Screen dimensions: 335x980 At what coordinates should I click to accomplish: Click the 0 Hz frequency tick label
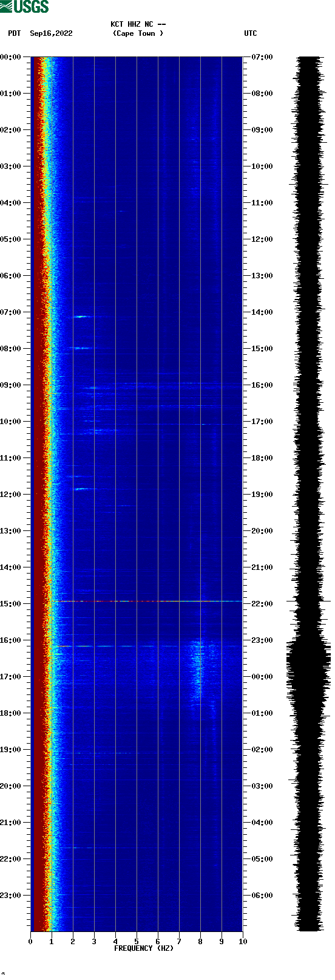tap(30, 942)
